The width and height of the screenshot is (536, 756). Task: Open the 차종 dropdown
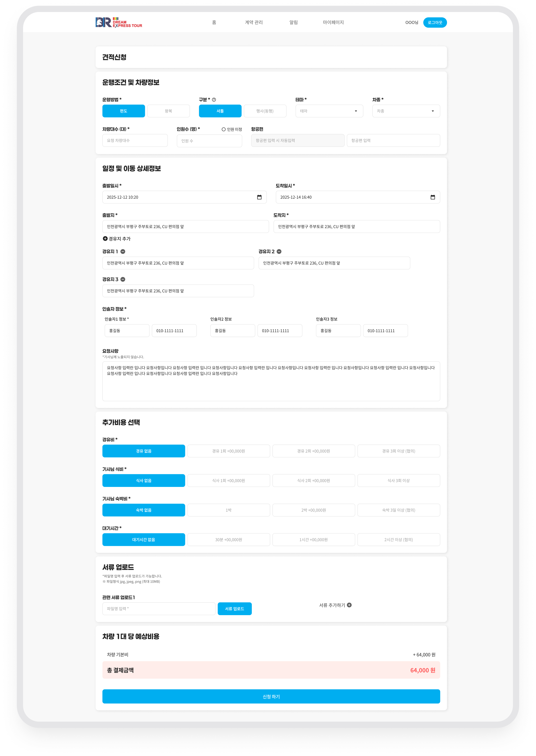[406, 111]
